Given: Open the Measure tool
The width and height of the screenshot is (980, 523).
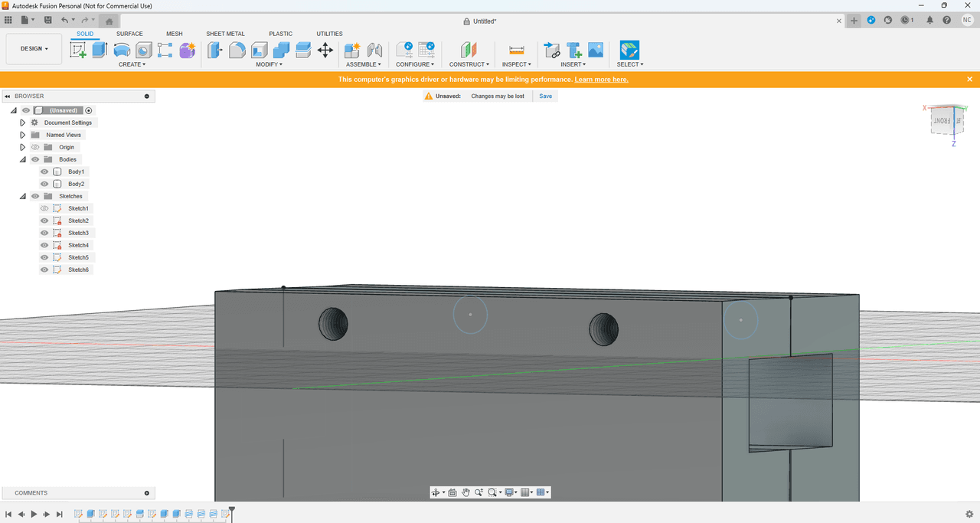Looking at the screenshot, I should click(x=516, y=51).
